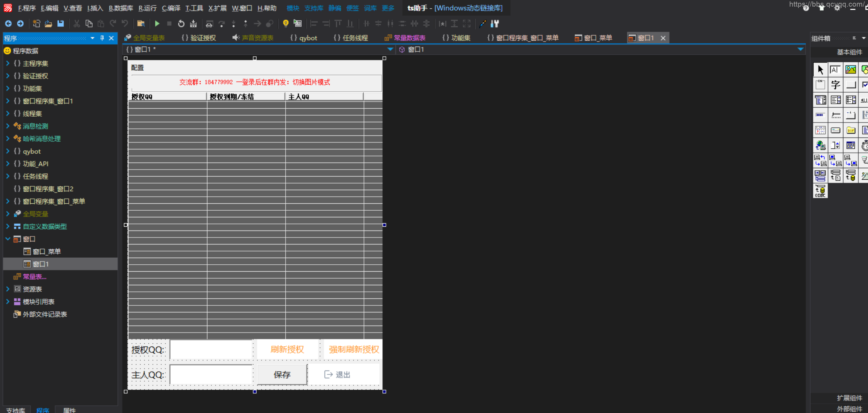The height and width of the screenshot is (413, 868).
Task: Click the 授权到期/冻结 column header
Action: coord(246,97)
